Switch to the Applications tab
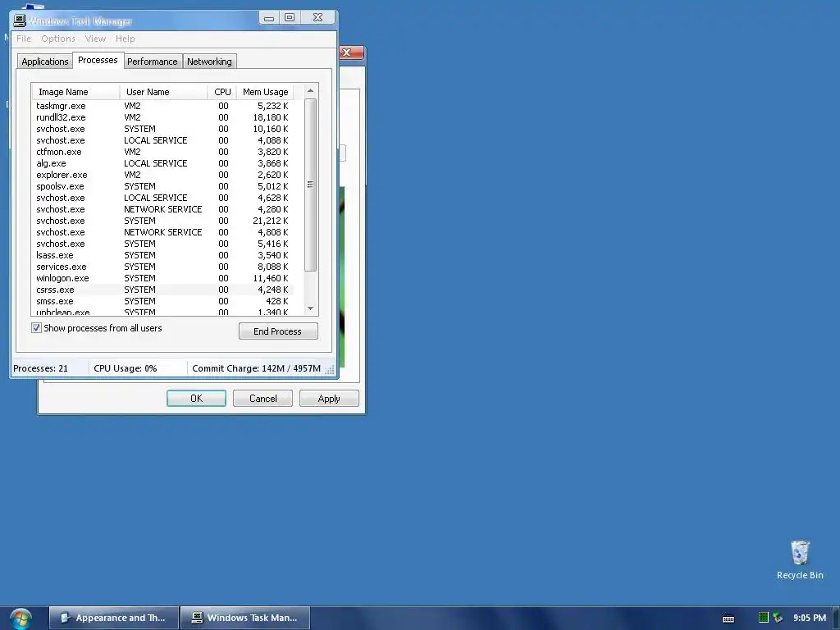Viewport: 840px width, 630px height. pyautogui.click(x=44, y=62)
